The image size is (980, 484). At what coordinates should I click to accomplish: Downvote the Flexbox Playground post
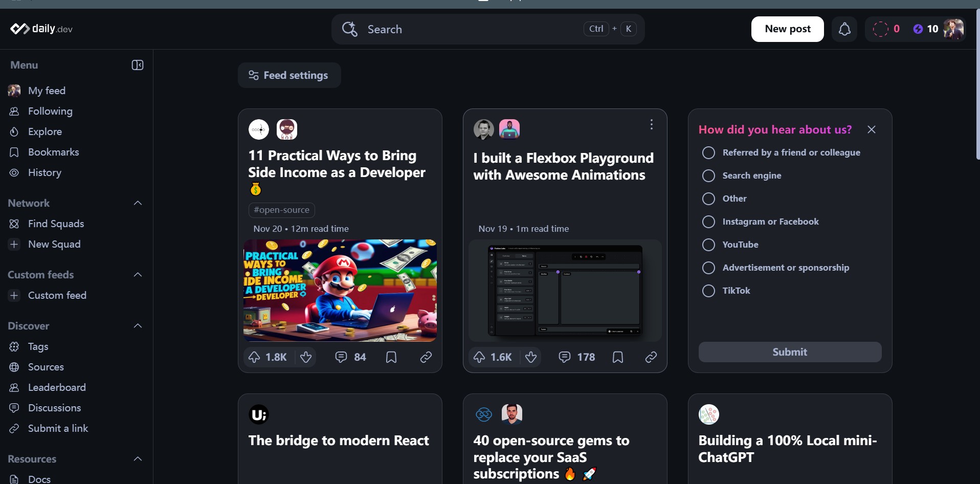pyautogui.click(x=531, y=357)
